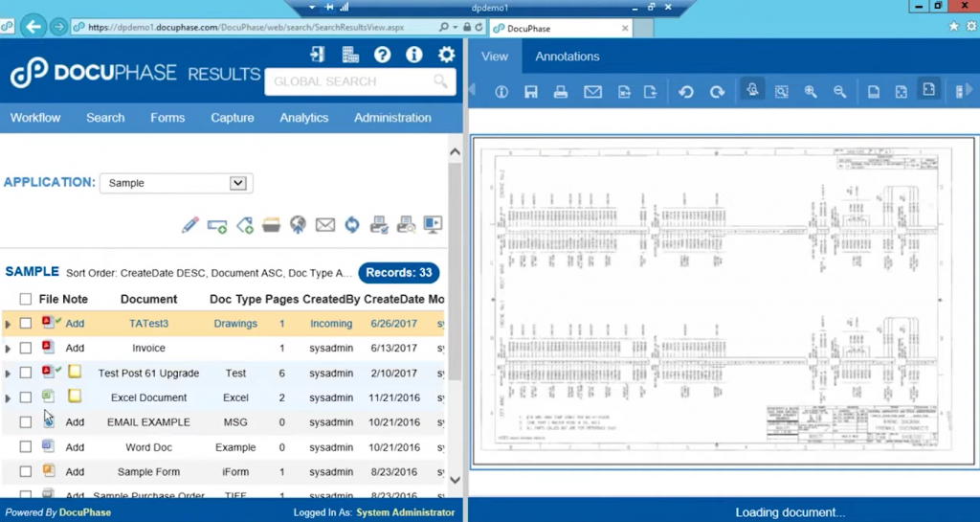Rotate the drawing clockwise
The image size is (980, 522).
pyautogui.click(x=717, y=92)
